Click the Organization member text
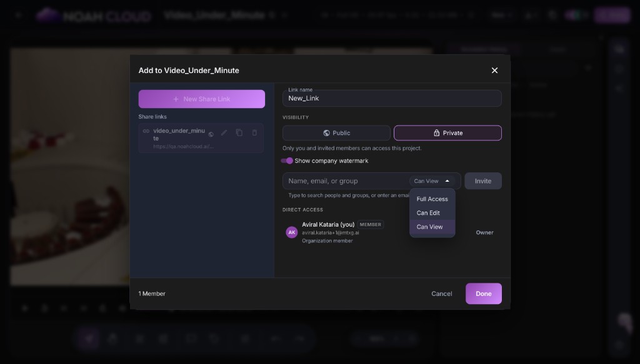640x364 pixels. pos(327,241)
